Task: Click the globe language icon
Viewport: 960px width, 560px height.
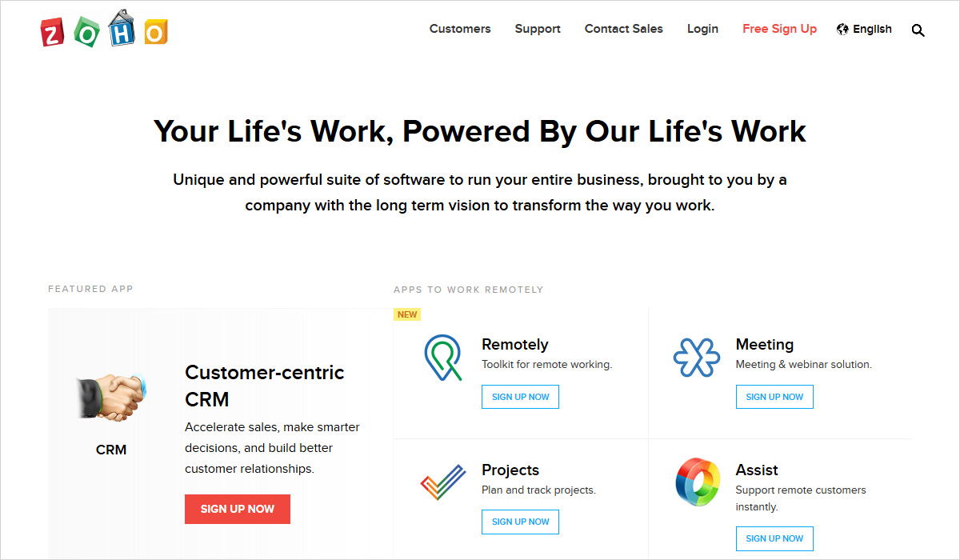Action: 842,30
